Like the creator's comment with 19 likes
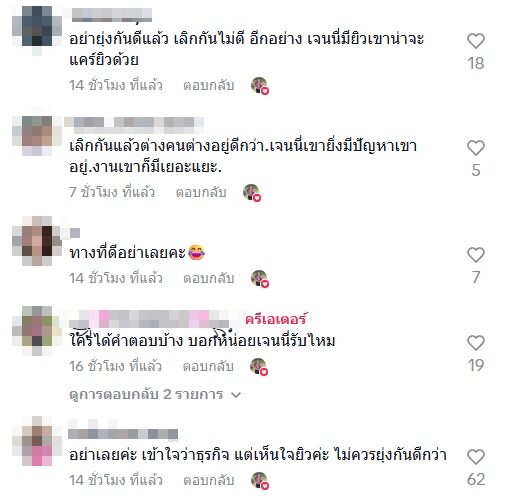The image size is (515, 499). 476,343
